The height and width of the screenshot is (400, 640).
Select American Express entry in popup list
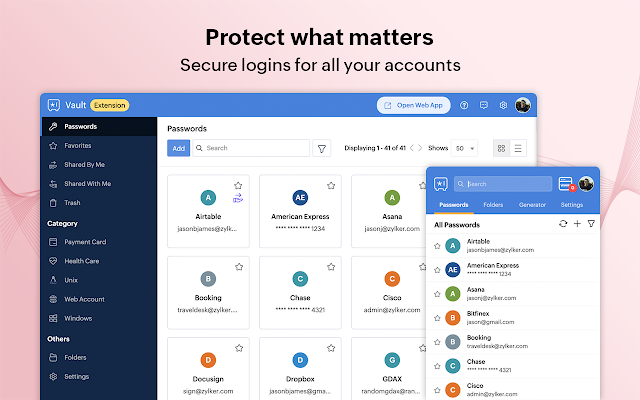coord(513,270)
